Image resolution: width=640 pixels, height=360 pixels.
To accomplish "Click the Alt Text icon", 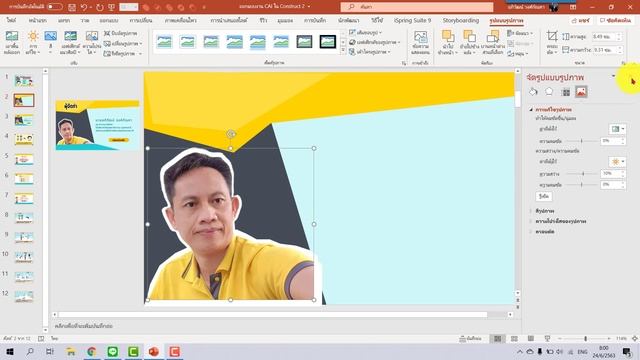I will tap(420, 37).
